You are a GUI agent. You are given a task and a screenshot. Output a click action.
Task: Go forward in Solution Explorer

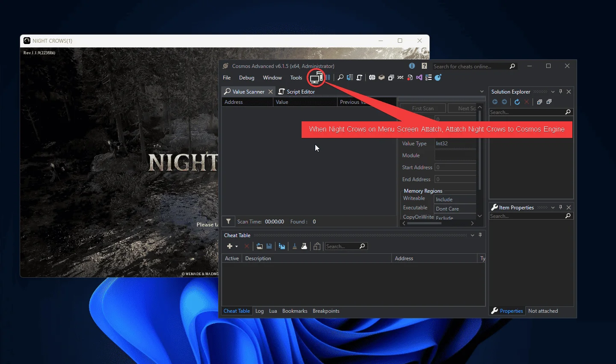tap(504, 102)
